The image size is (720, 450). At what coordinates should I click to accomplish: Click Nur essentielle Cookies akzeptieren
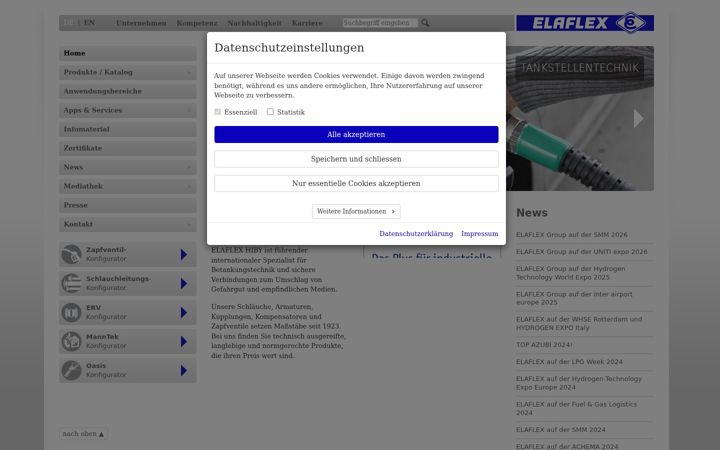tap(356, 183)
